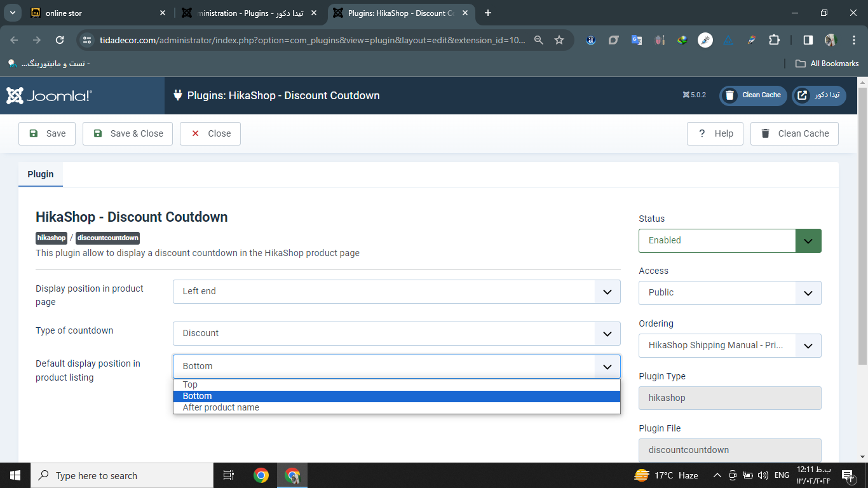Open the Status dropdown showing Enabled
This screenshot has width=868, height=488.
[730, 241]
